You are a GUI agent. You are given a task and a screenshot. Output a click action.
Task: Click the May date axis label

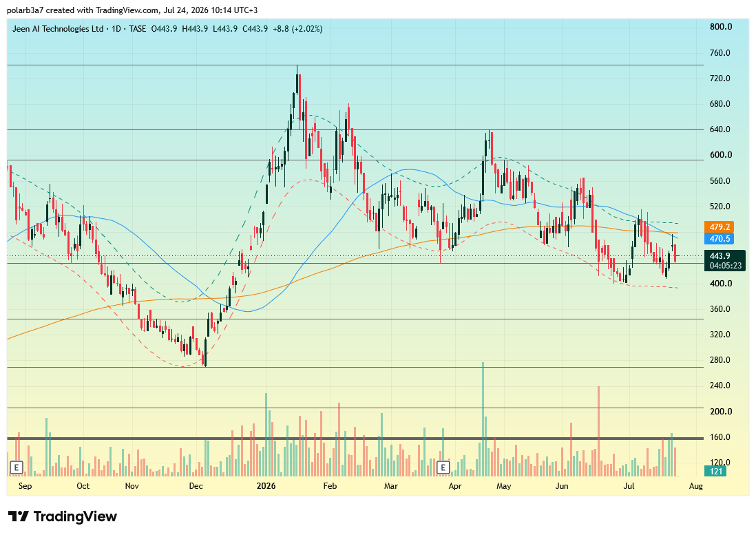(504, 486)
